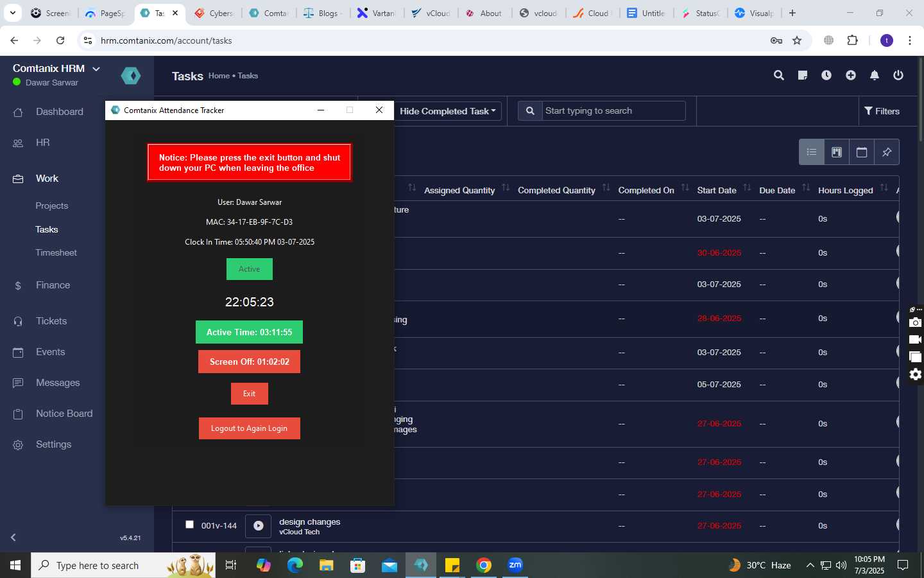
Task: Open Settings in the sidebar
Action: pyautogui.click(x=54, y=444)
